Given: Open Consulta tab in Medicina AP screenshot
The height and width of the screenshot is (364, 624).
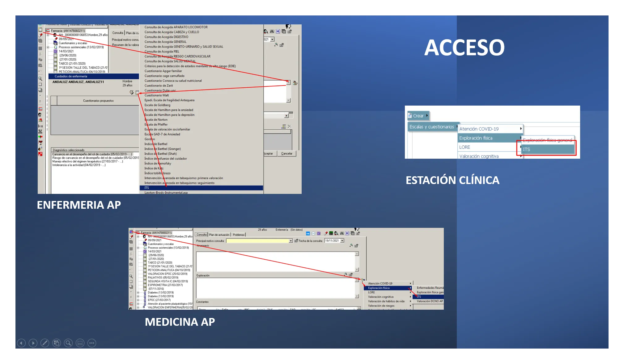Looking at the screenshot, I should pos(202,235).
